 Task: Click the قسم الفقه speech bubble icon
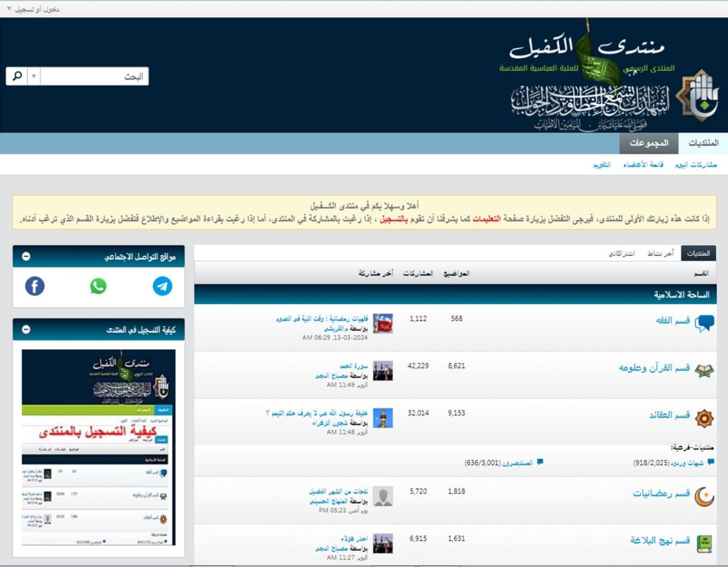tap(704, 323)
